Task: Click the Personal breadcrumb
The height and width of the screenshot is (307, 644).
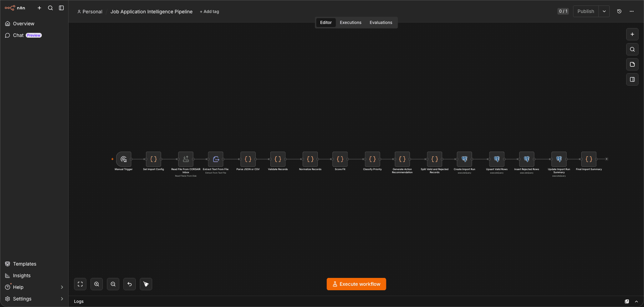Action: point(90,12)
